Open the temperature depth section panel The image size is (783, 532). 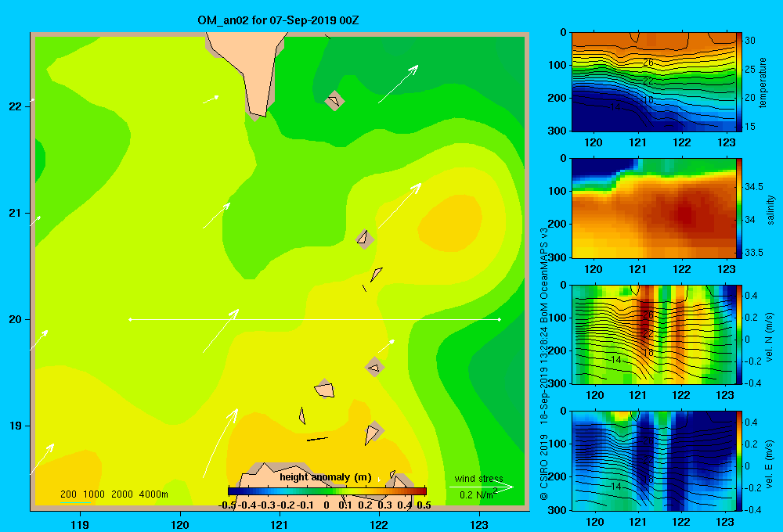[653, 82]
